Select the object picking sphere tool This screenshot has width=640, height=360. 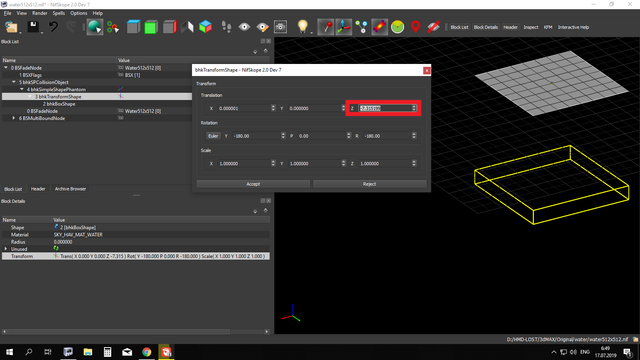tap(95, 27)
